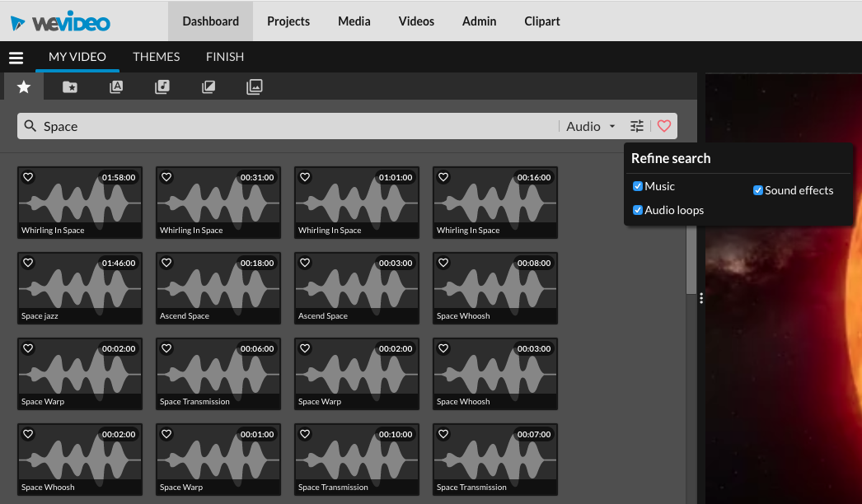Favorite the 00:03:00 Ascend Space clip
The height and width of the screenshot is (504, 862).
[x=305, y=263]
